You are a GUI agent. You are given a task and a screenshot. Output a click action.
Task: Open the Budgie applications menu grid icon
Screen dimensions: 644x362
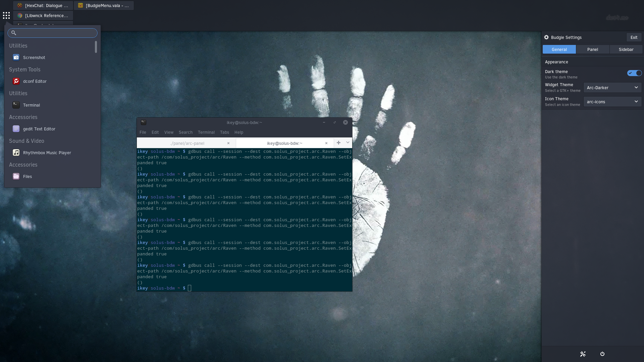pos(6,15)
